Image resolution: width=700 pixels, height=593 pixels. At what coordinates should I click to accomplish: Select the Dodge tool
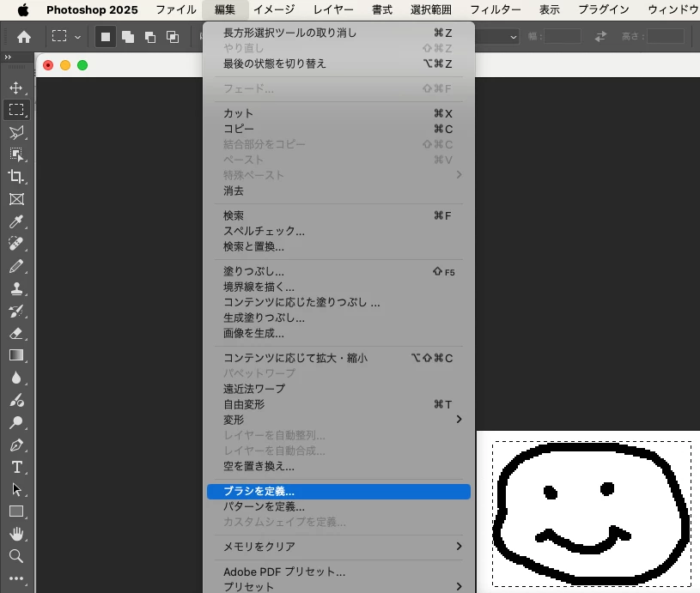(16, 422)
